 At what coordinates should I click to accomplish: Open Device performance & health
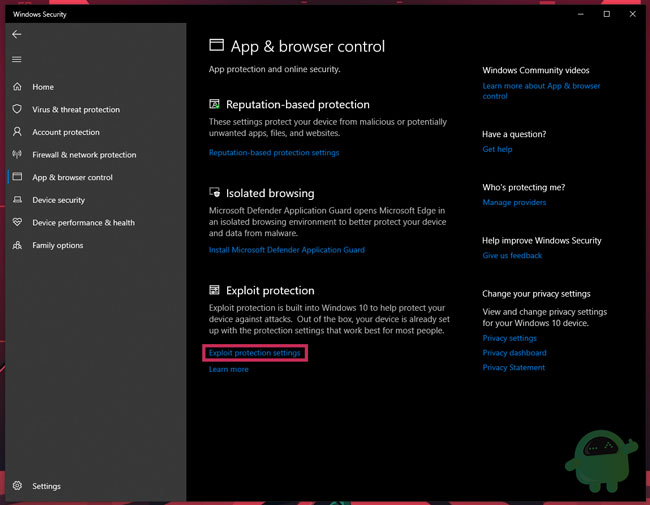click(x=83, y=223)
